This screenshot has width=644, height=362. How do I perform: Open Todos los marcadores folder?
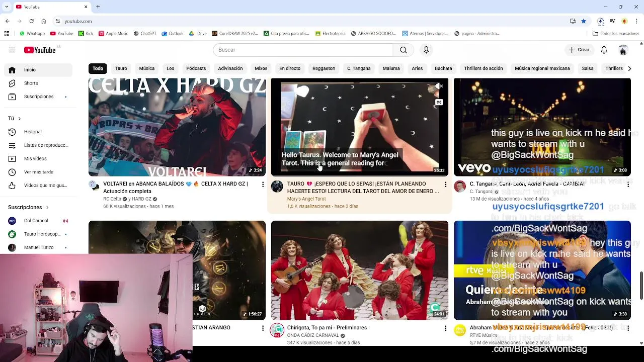coord(616,34)
